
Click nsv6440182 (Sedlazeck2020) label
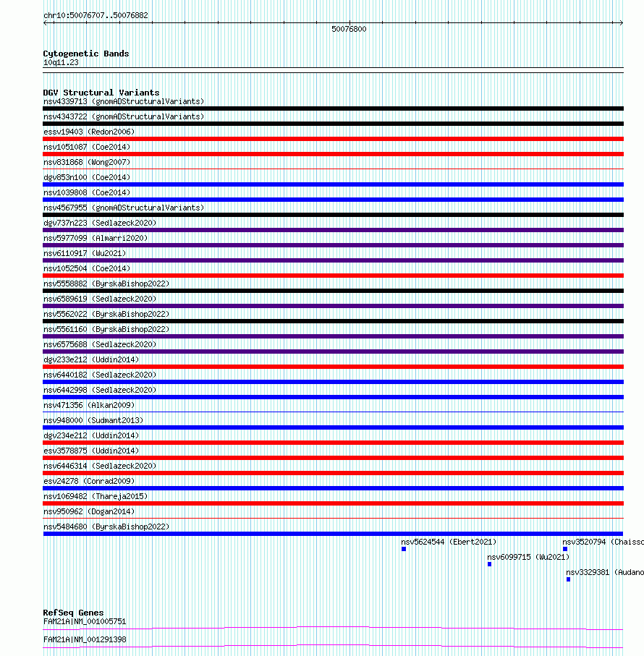tap(100, 375)
